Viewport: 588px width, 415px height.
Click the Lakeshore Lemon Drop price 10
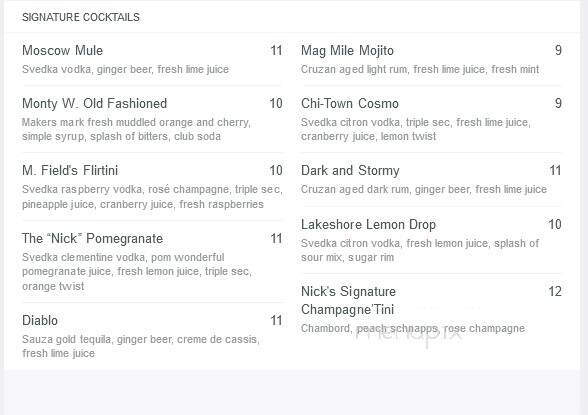[x=555, y=225]
